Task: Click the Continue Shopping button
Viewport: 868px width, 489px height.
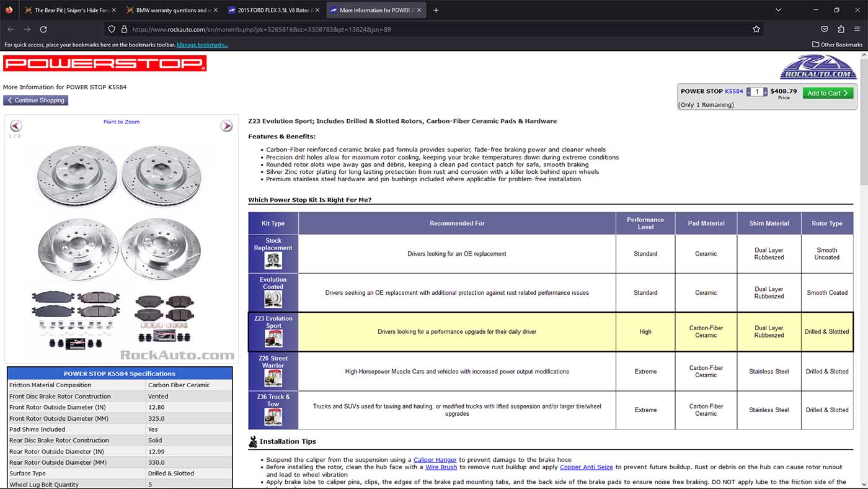Action: 35,101
